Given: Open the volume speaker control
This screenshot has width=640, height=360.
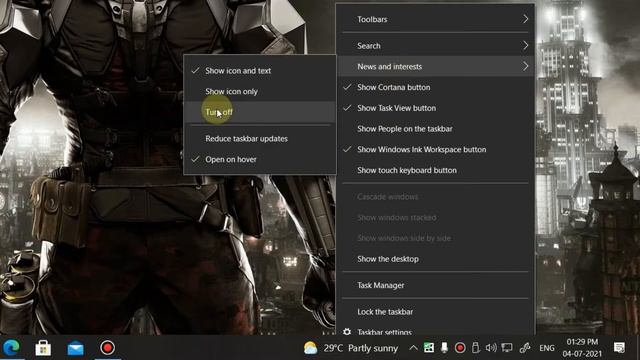Looking at the screenshot, I should point(491,348).
